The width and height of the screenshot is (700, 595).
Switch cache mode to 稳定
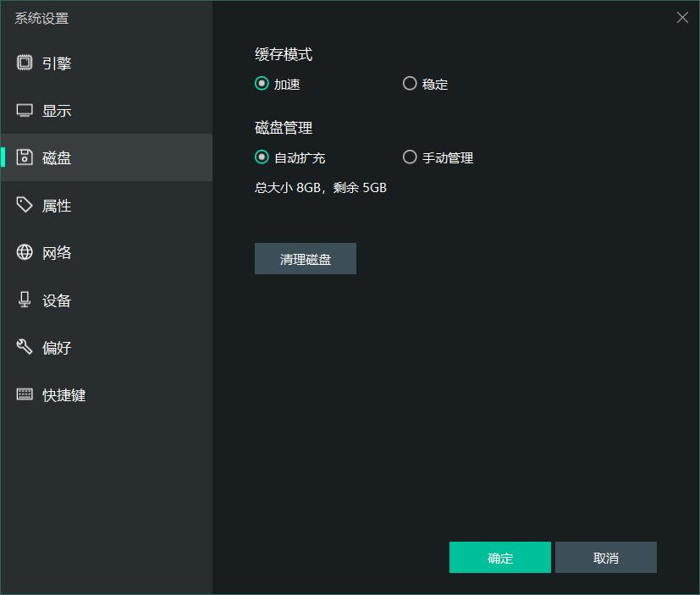click(x=410, y=84)
